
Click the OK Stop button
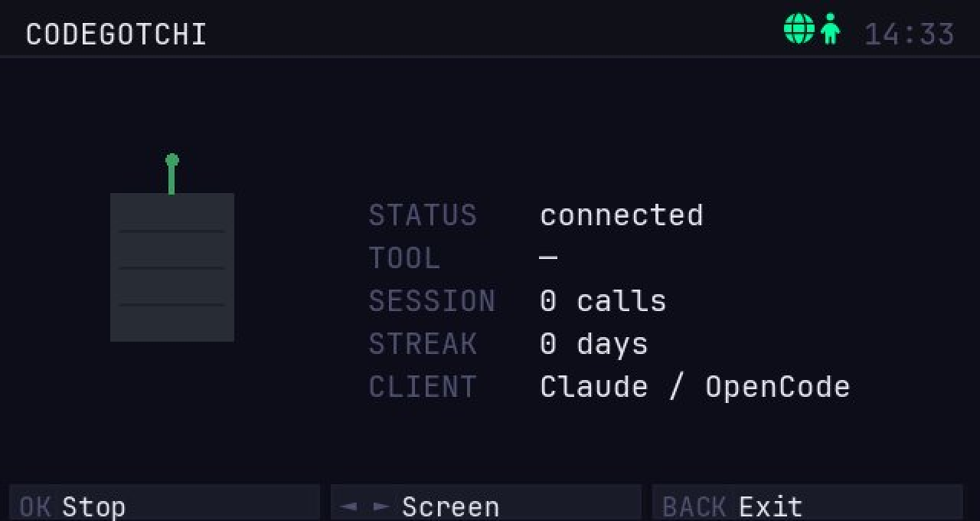pos(165,503)
